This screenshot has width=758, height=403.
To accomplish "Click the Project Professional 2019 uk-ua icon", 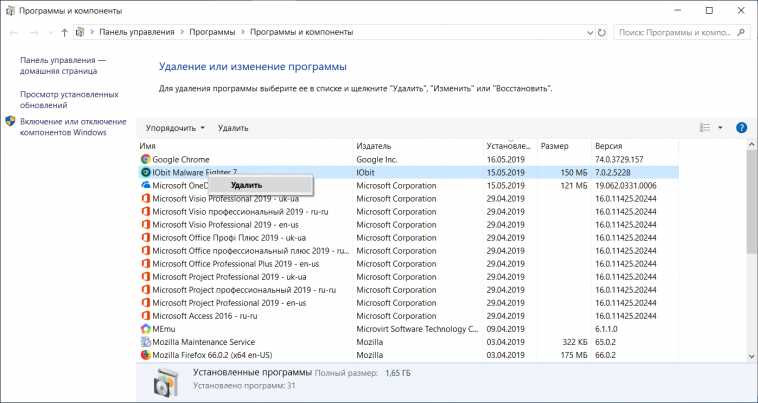I will pyautogui.click(x=146, y=276).
